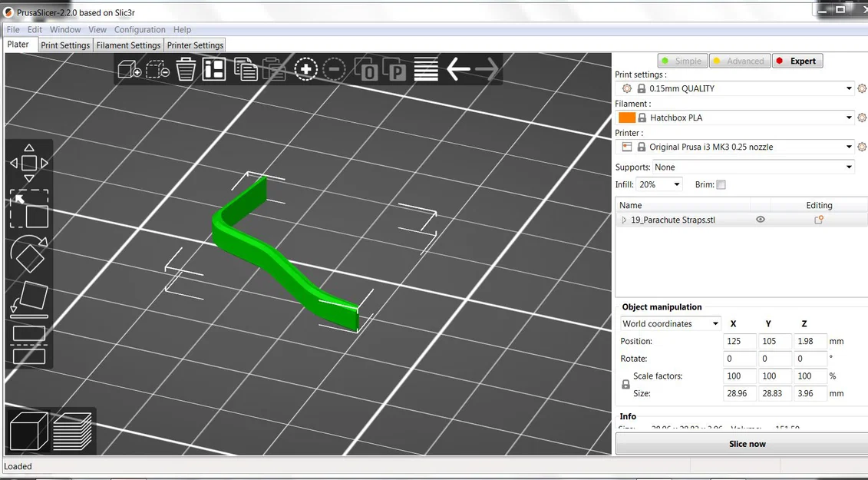Viewport: 868px width, 480px height.
Task: Click the cog icon before 0.15mm QUALITY
Action: [627, 88]
